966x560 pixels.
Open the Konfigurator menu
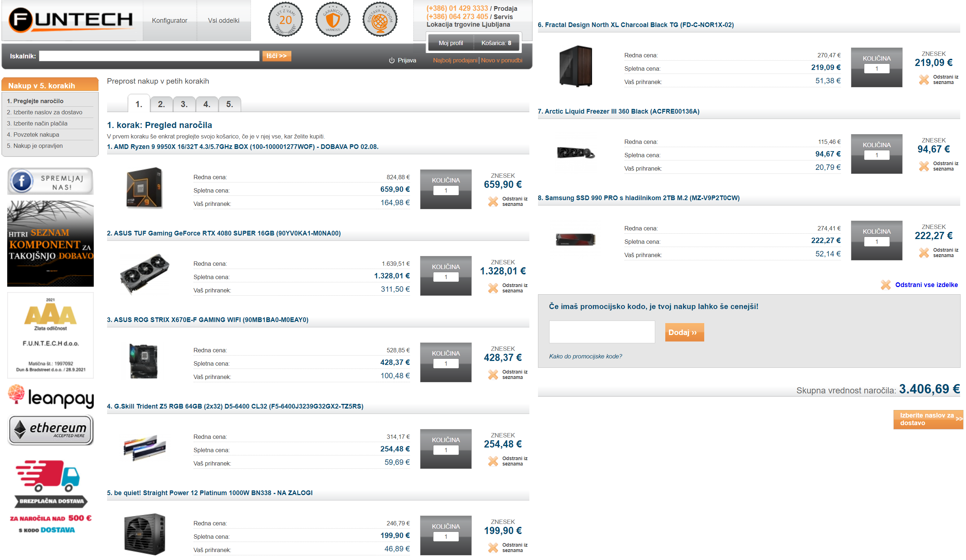tap(169, 20)
